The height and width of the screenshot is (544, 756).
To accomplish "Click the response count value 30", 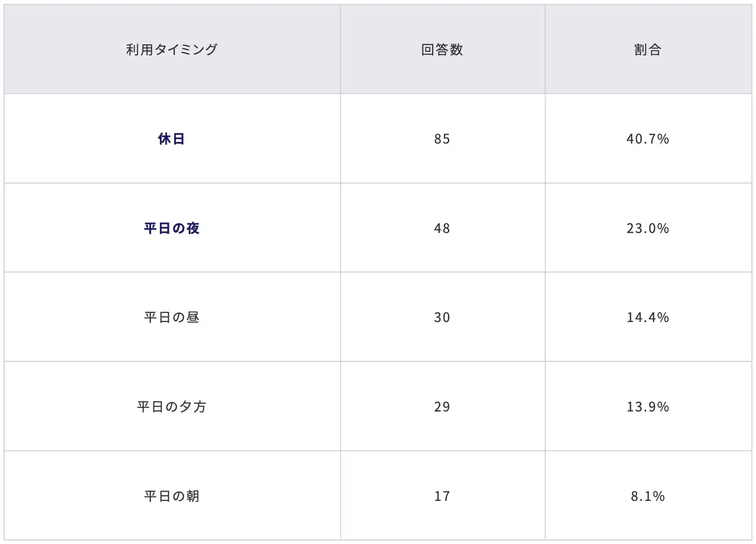I will pyautogui.click(x=442, y=317).
